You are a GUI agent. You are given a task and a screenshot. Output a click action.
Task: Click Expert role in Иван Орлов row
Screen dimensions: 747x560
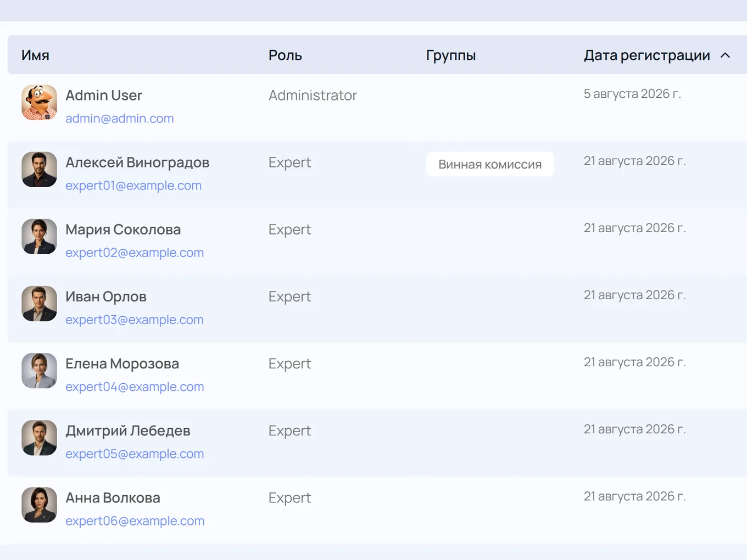(289, 296)
